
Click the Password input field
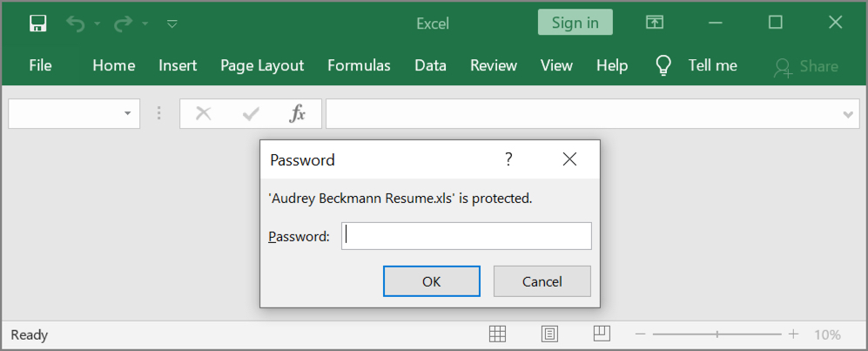(466, 236)
